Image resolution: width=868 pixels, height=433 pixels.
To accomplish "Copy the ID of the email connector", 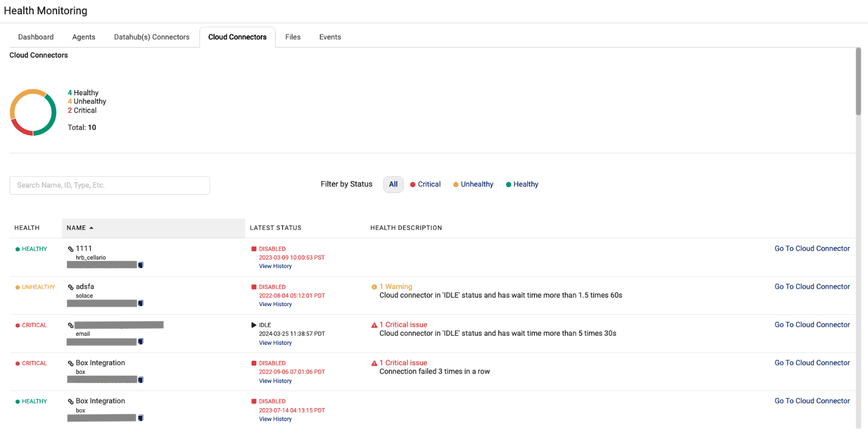I will pyautogui.click(x=140, y=342).
